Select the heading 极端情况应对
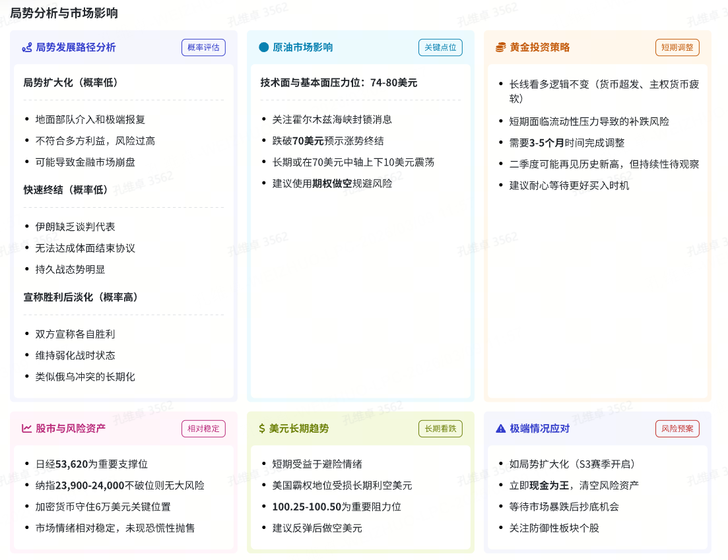 tap(540, 428)
